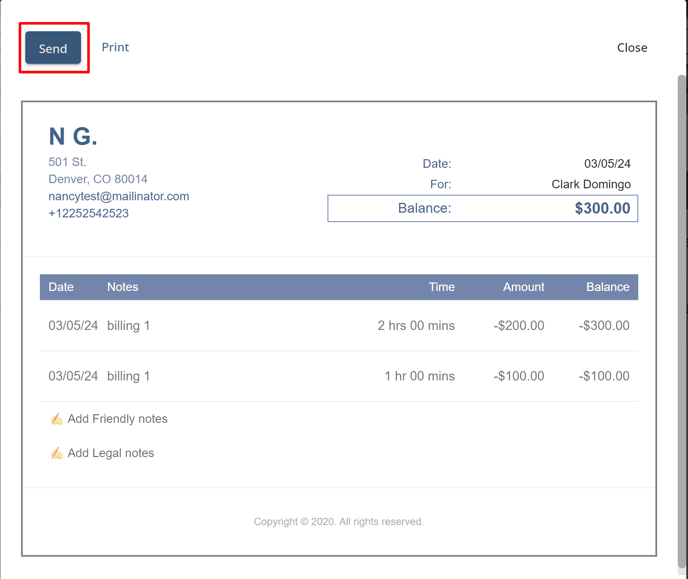Click the Date column header
688x579 pixels.
[x=61, y=287]
